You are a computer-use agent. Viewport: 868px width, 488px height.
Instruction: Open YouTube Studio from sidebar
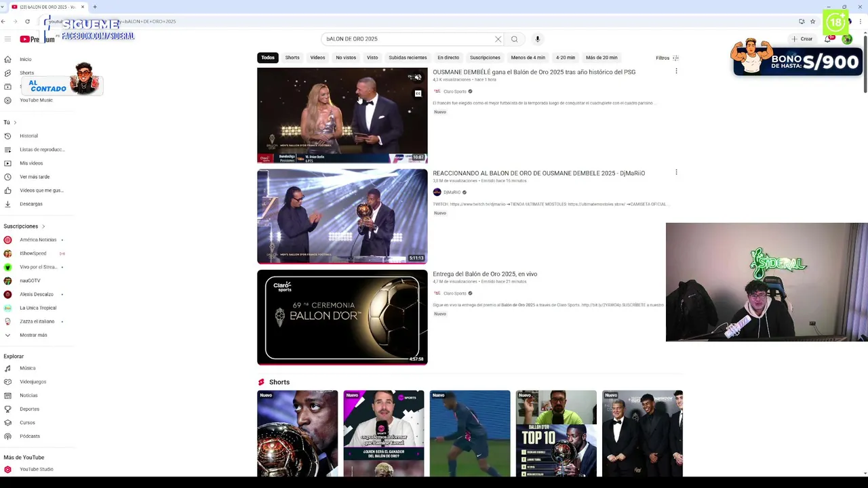[36, 470]
